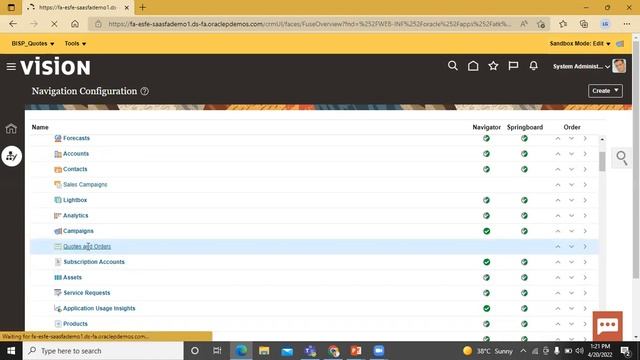640x360 pixels.
Task: Click help icon beside Navigation Configuration
Action: 144,91
